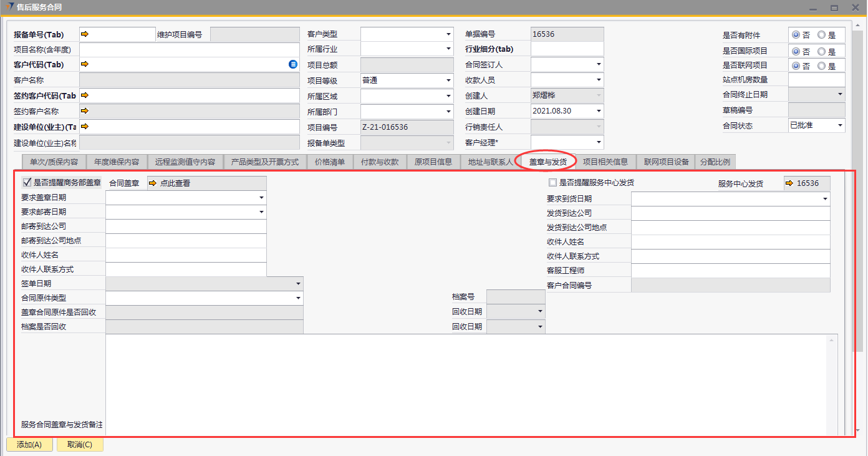
Task: Click the arrow icon beside 点此查看
Action: [x=153, y=183]
